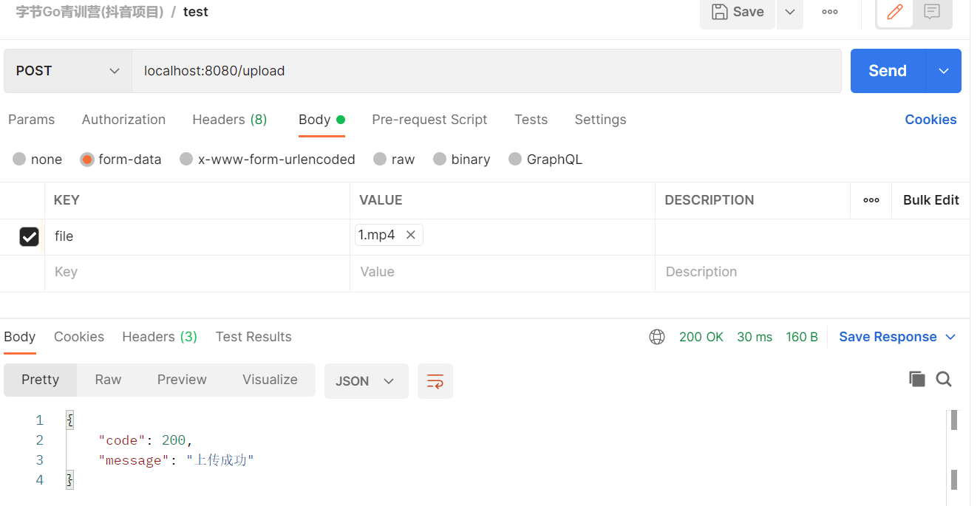
Task: Open the JSON format dropdown
Action: click(367, 381)
